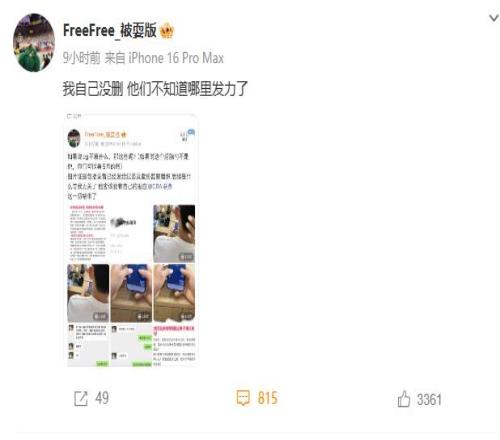Like the post with the thumbs-up icon

tap(404, 399)
